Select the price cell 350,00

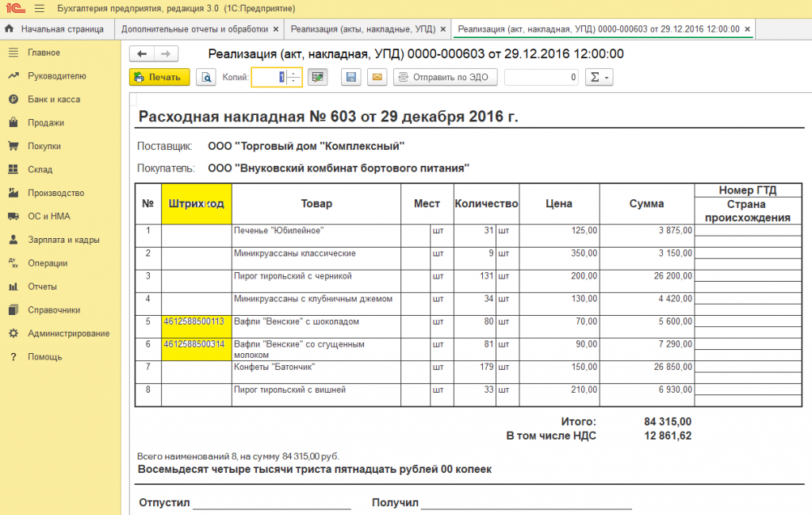tap(559, 258)
